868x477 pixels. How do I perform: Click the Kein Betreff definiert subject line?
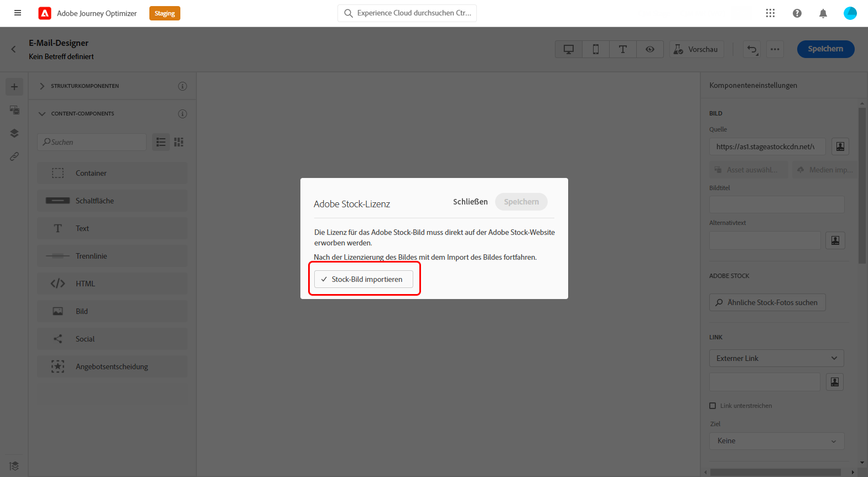tap(61, 56)
